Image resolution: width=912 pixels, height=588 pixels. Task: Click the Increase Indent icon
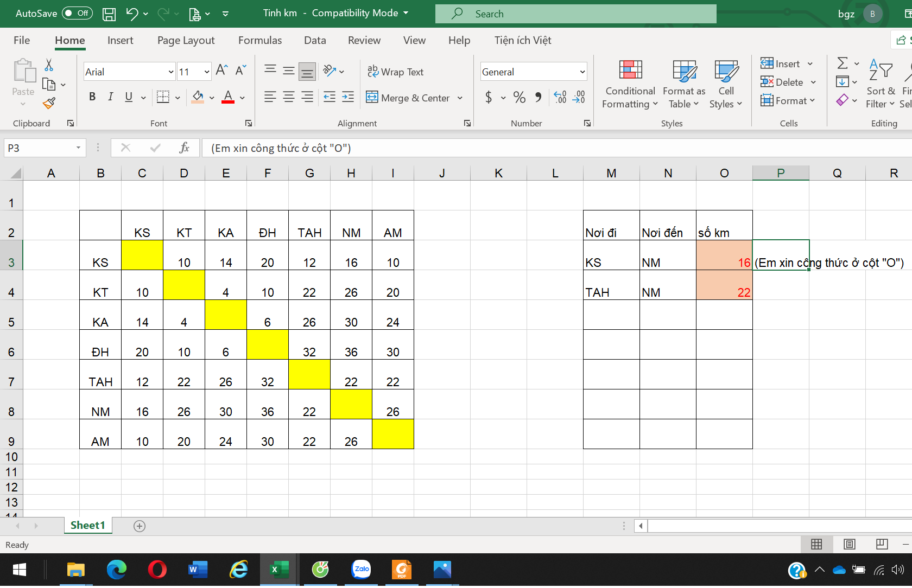click(x=348, y=98)
